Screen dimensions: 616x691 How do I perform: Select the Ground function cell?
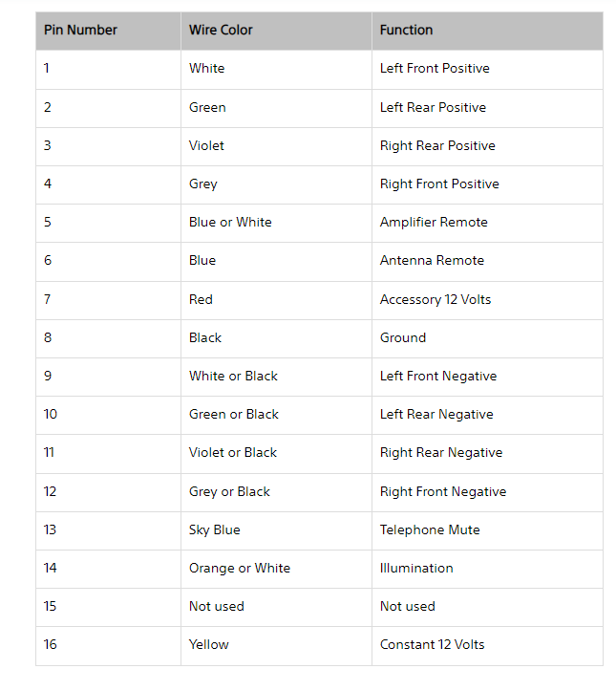coord(487,338)
